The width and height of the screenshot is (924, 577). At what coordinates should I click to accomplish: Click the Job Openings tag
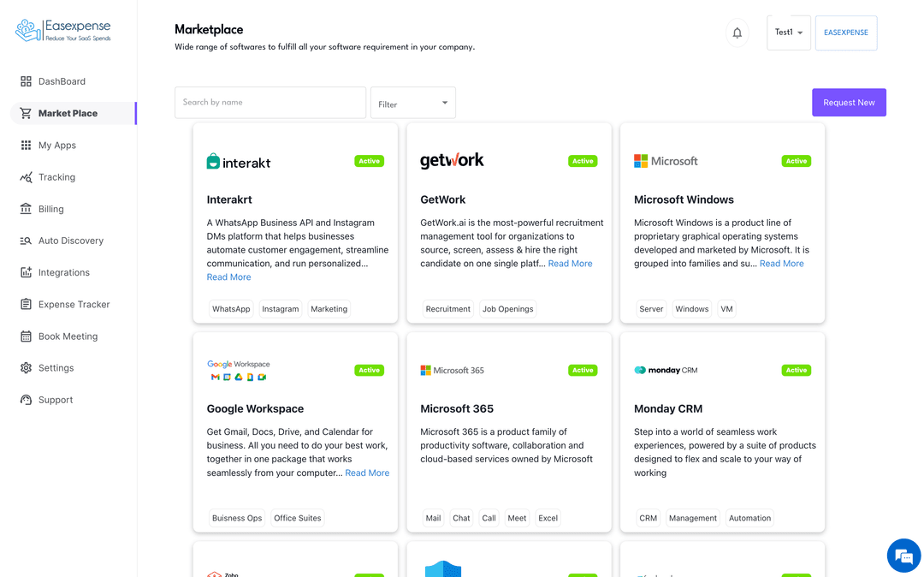click(508, 309)
